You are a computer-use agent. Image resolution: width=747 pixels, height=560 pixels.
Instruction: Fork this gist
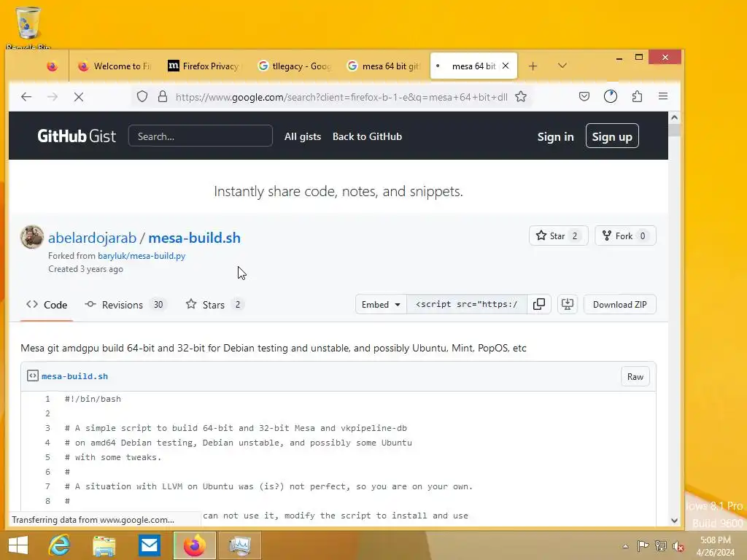click(x=625, y=236)
